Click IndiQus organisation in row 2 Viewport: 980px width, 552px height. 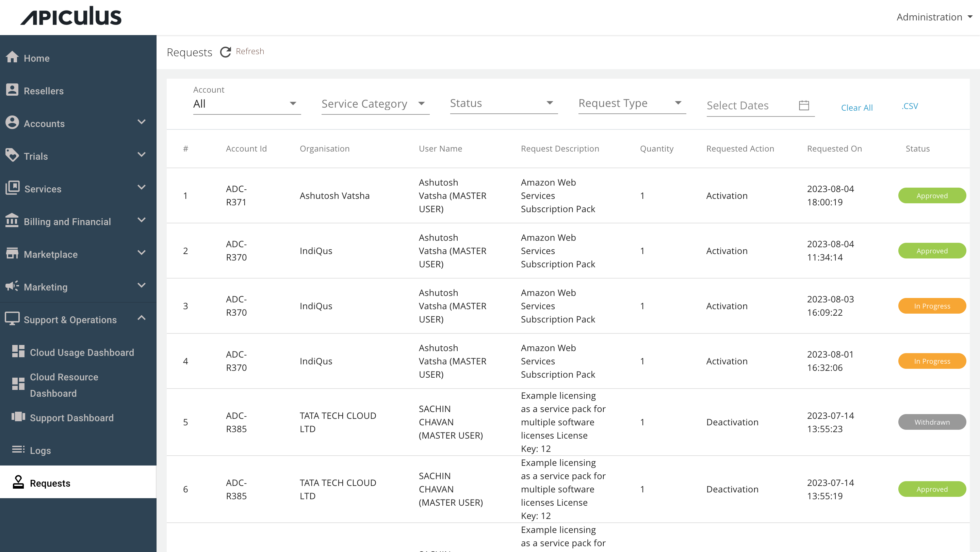pyautogui.click(x=316, y=251)
